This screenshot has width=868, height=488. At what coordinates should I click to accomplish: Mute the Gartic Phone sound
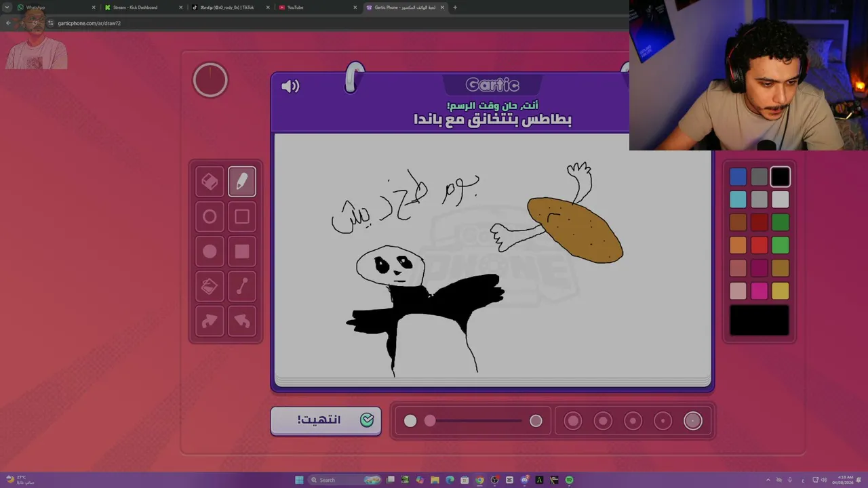point(290,86)
